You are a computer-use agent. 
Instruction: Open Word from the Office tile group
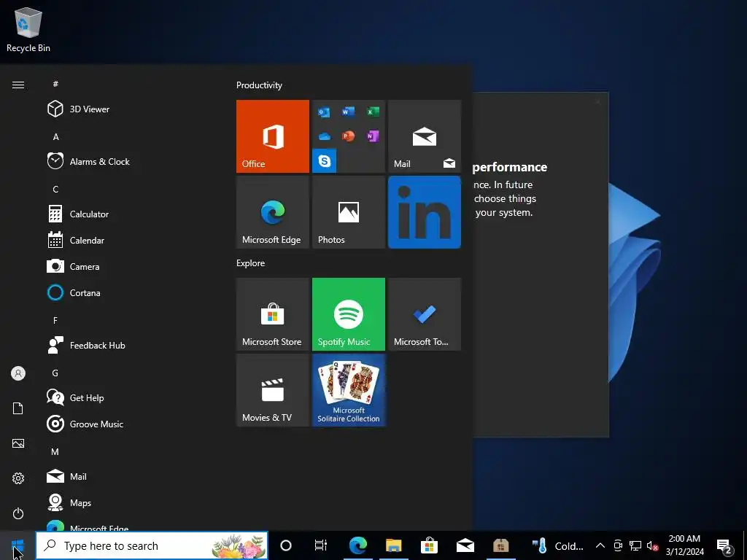[348, 112]
